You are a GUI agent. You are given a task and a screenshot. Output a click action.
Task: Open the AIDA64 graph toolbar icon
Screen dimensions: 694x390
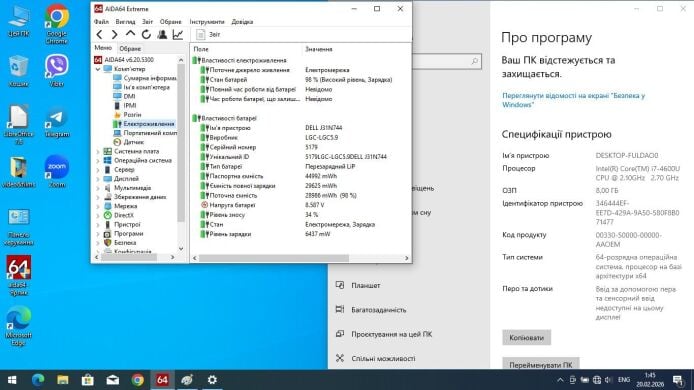(178, 35)
